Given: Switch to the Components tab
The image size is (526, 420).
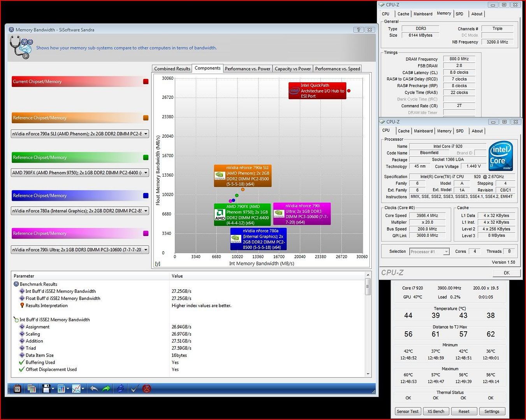Looking at the screenshot, I should [208, 68].
